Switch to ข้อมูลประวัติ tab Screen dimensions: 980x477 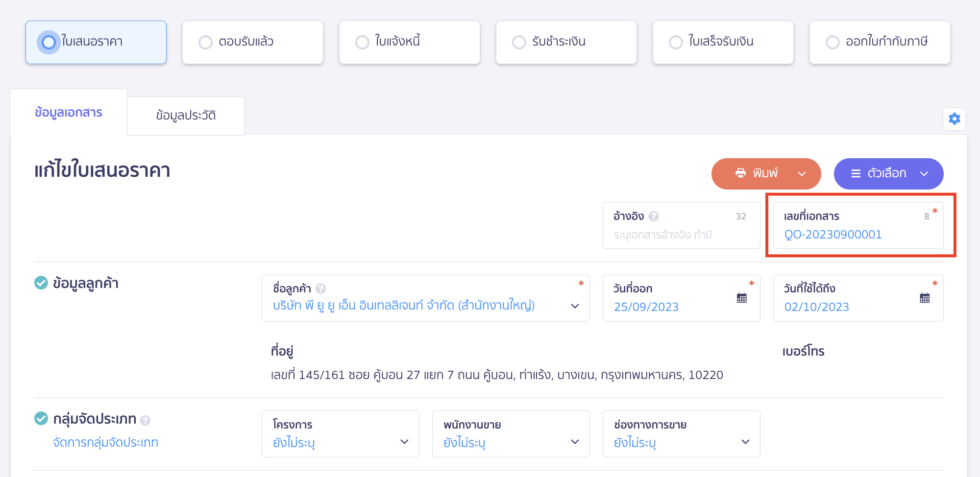tap(186, 116)
